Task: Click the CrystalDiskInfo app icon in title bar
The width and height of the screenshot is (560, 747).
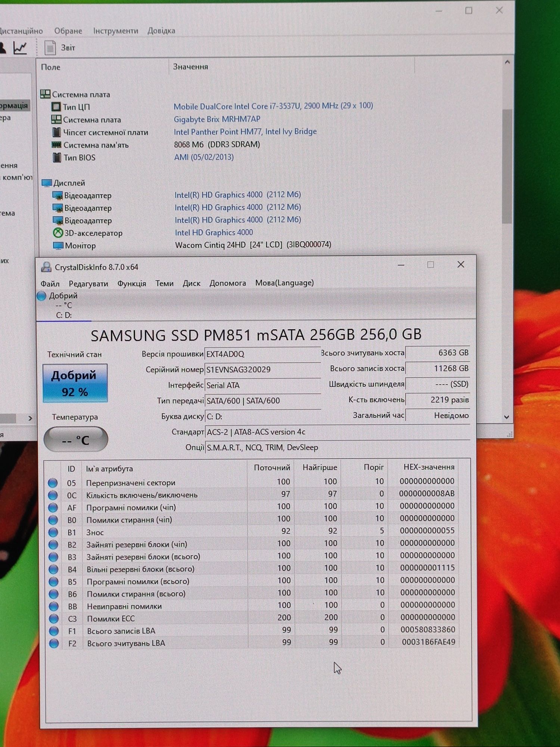Action: point(46,267)
